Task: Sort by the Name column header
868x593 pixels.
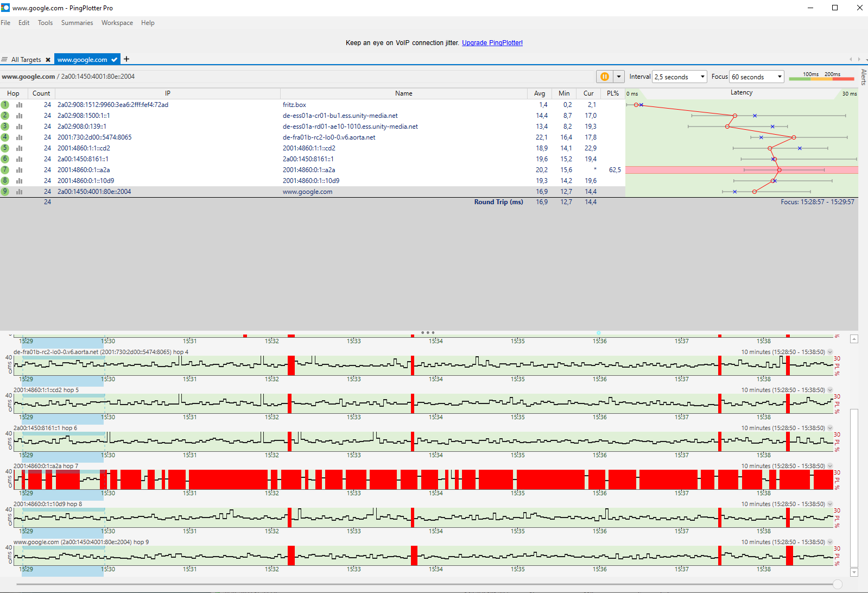Action: coord(404,93)
